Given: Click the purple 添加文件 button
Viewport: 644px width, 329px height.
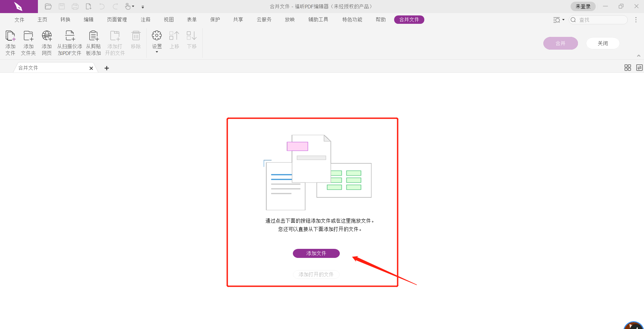Looking at the screenshot, I should (316, 253).
